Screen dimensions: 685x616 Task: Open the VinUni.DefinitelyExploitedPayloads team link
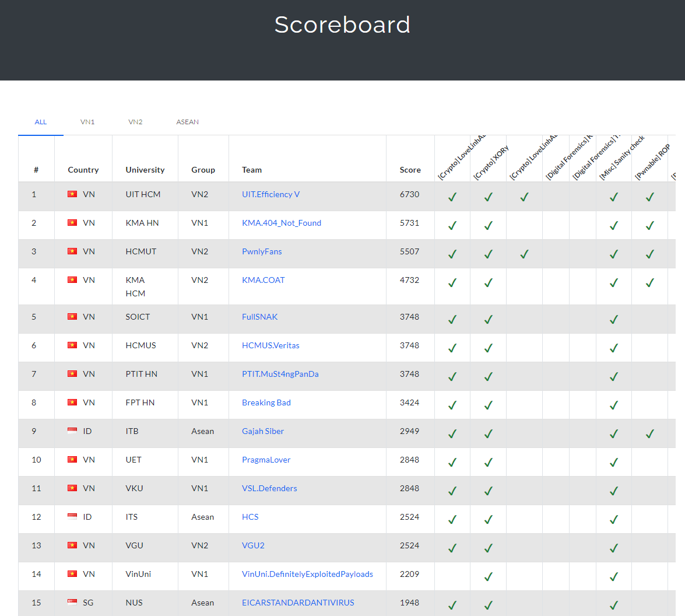coord(307,574)
